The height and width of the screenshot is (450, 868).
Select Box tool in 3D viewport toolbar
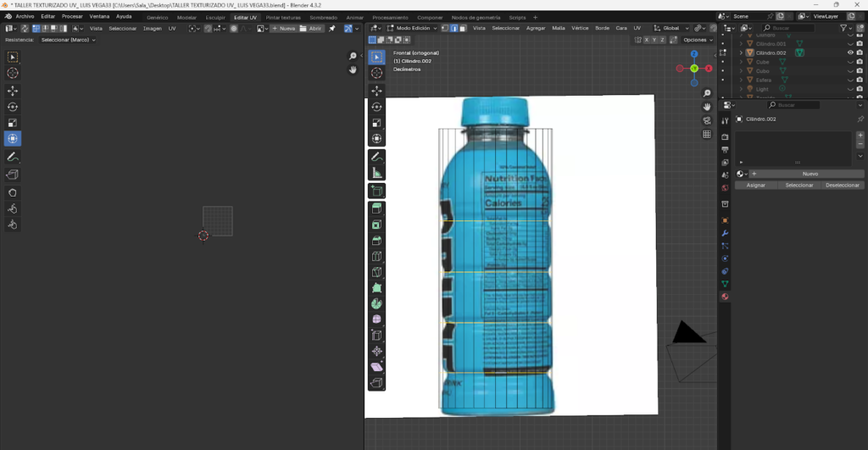376,57
